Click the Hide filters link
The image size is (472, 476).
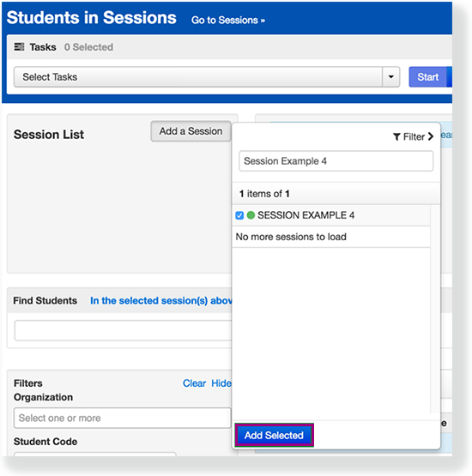221,383
